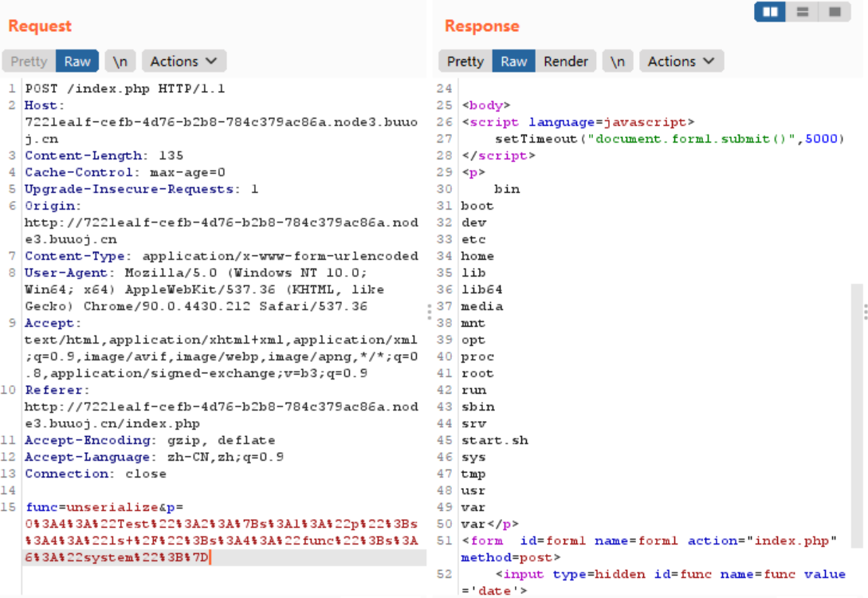Click the divider handle between Request and Response
The width and height of the screenshot is (868, 598).
pyautogui.click(x=429, y=312)
